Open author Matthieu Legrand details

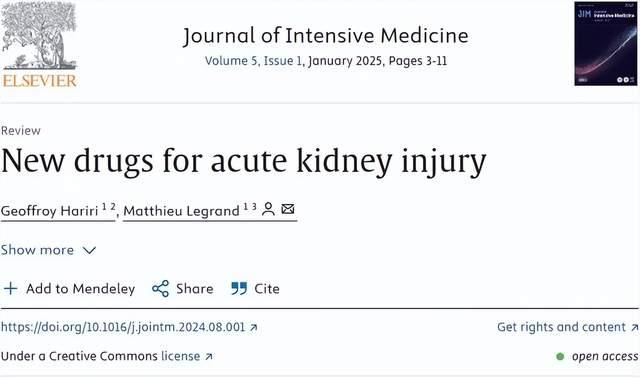point(189,211)
